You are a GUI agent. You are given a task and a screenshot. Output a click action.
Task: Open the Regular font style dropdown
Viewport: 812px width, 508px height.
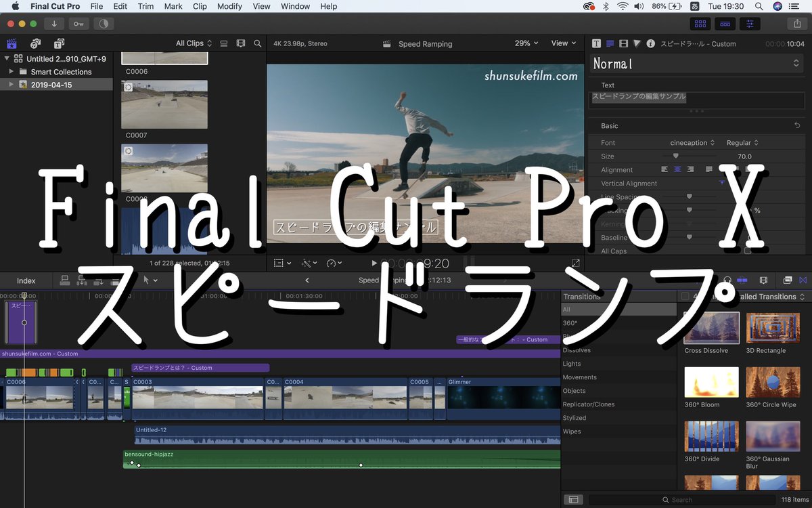click(742, 143)
